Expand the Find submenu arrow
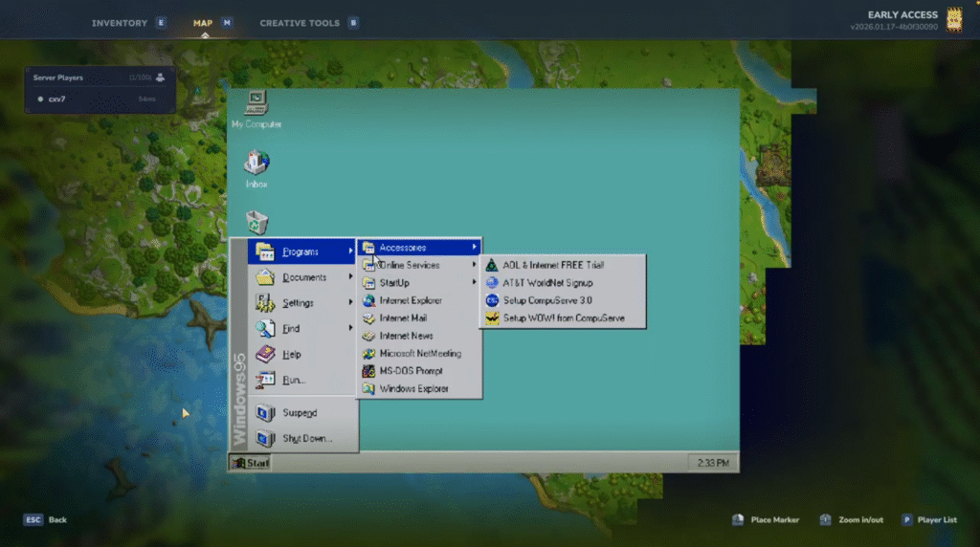 click(350, 328)
